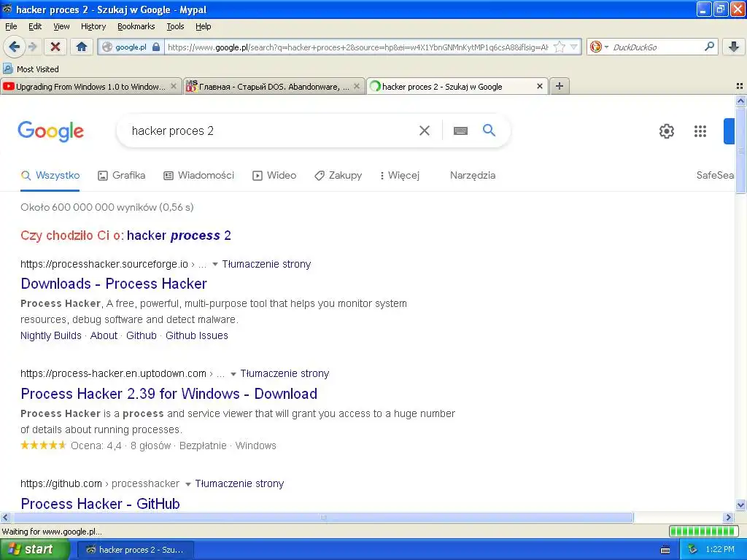Click the google.pl site identity padlock

tap(156, 47)
